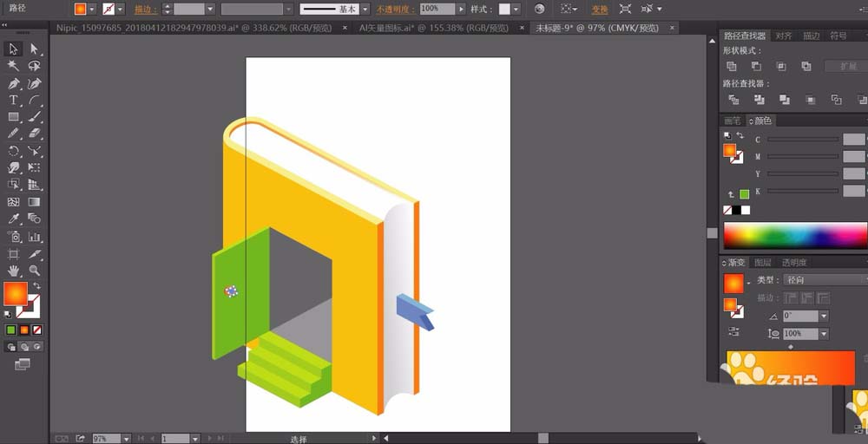Swap fill and stroke in toolbox
The width and height of the screenshot is (868, 444).
point(37,285)
